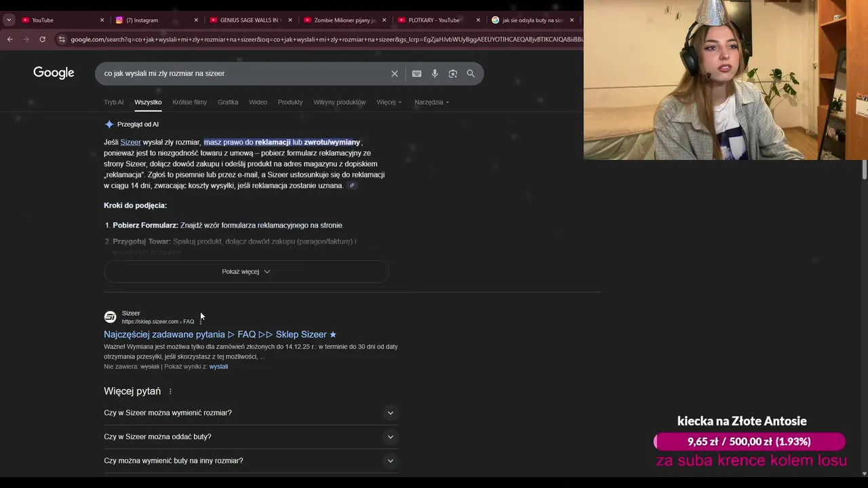This screenshot has width=868, height=488.
Task: Expand AI overview with Pokaż więcej
Action: point(246,272)
